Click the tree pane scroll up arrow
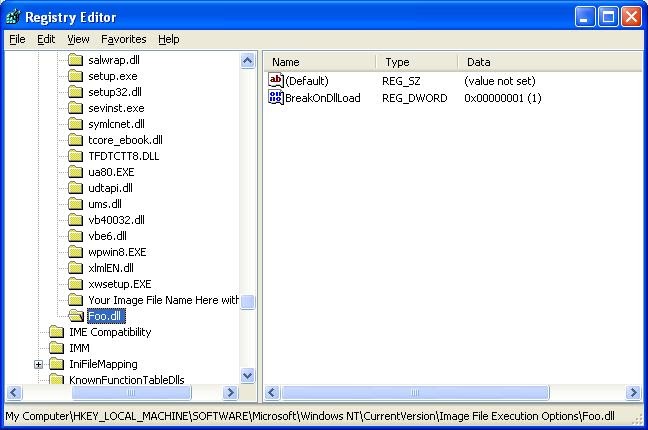The image size is (648, 430). [x=248, y=61]
